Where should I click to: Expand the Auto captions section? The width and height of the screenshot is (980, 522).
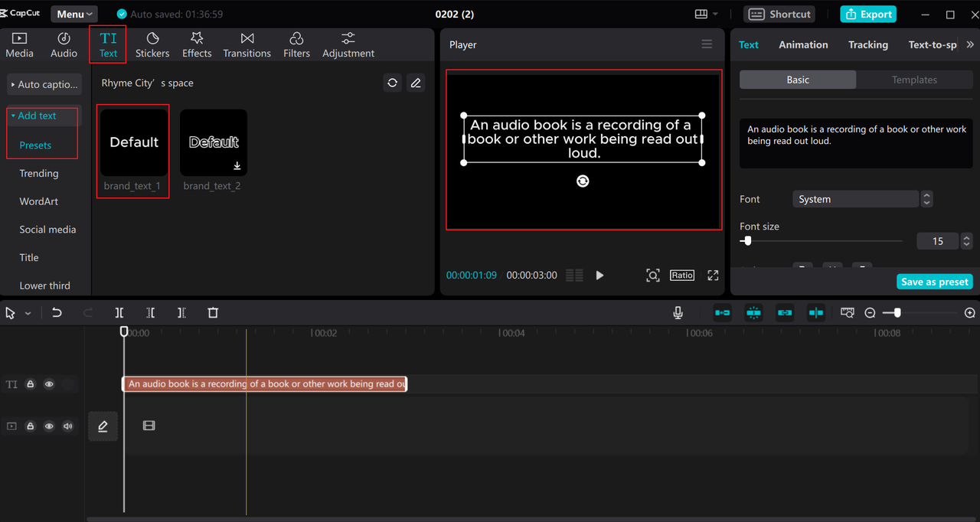coord(44,84)
